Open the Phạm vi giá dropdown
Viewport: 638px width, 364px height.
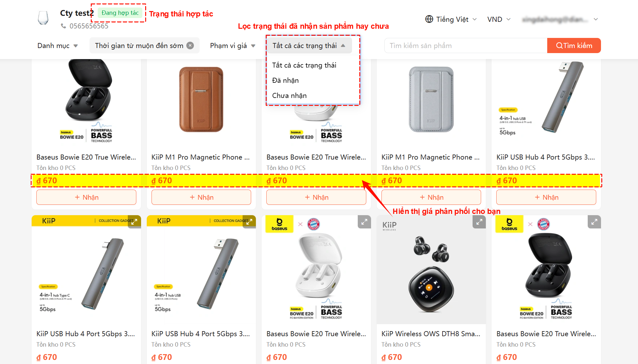pyautogui.click(x=232, y=45)
